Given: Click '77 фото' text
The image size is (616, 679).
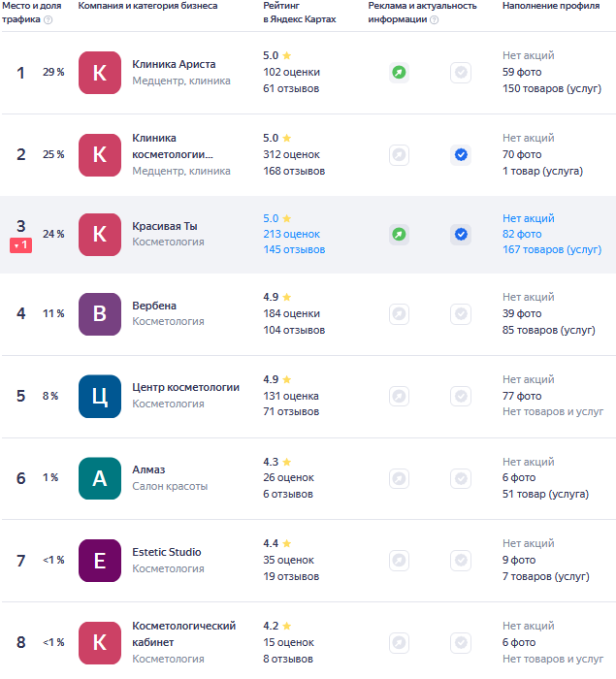Looking at the screenshot, I should tap(522, 396).
